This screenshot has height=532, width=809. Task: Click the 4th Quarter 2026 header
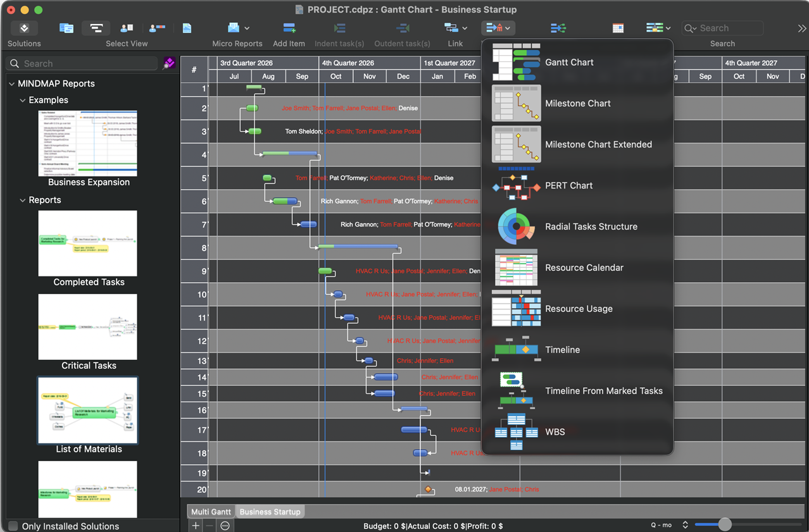click(369, 63)
